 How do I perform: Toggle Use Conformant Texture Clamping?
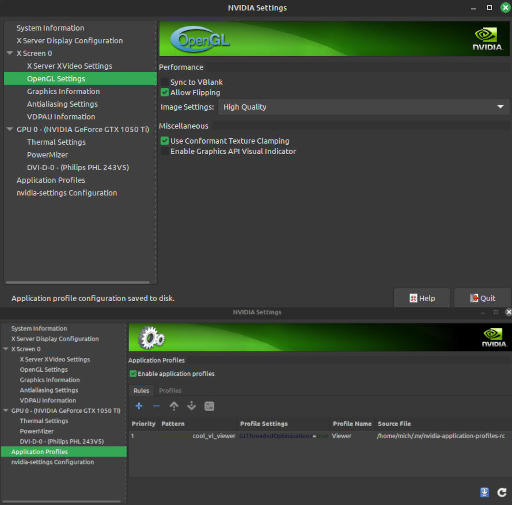coord(165,141)
